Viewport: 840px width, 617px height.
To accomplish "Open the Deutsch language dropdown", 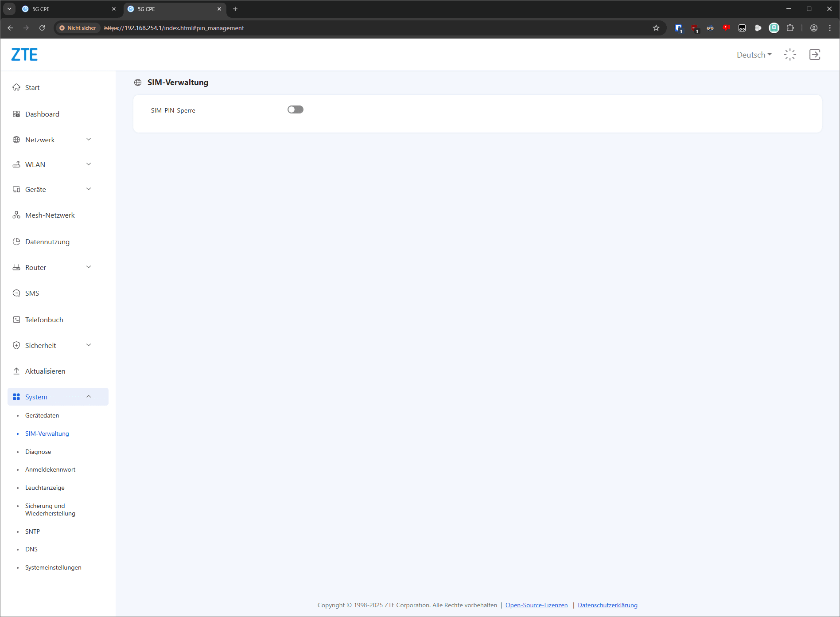I will coord(754,55).
